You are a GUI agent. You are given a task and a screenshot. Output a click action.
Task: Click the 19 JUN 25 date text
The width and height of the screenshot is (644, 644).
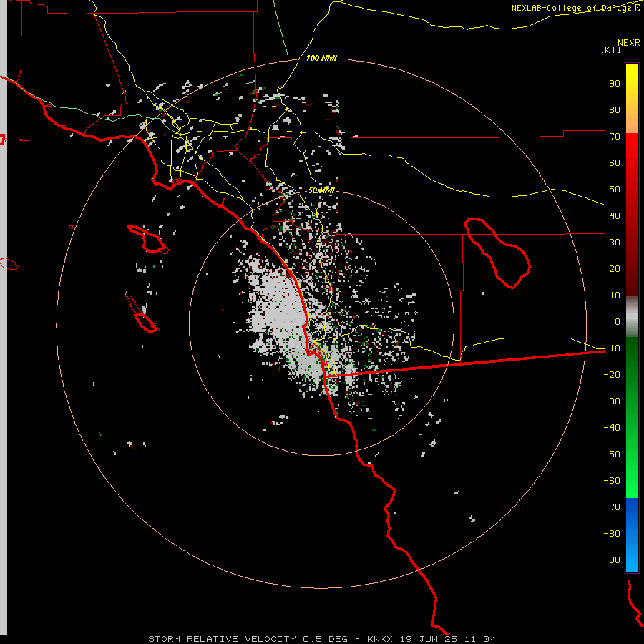pyautogui.click(x=429, y=639)
